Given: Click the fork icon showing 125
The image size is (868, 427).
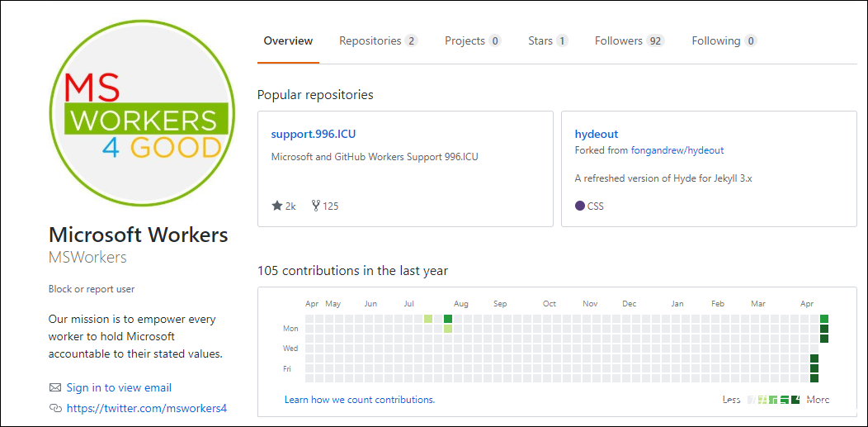Looking at the screenshot, I should pos(316,206).
